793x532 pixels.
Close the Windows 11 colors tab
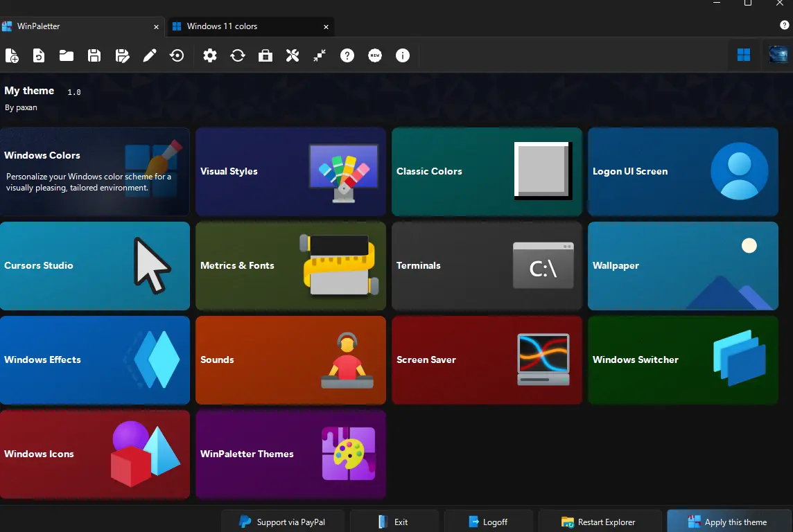point(326,27)
